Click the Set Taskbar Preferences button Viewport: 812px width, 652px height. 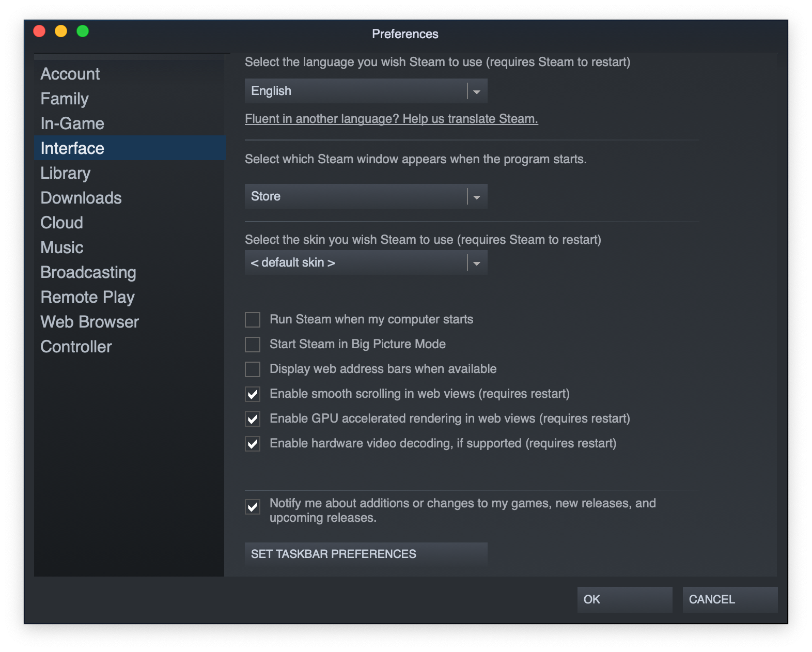[365, 554]
